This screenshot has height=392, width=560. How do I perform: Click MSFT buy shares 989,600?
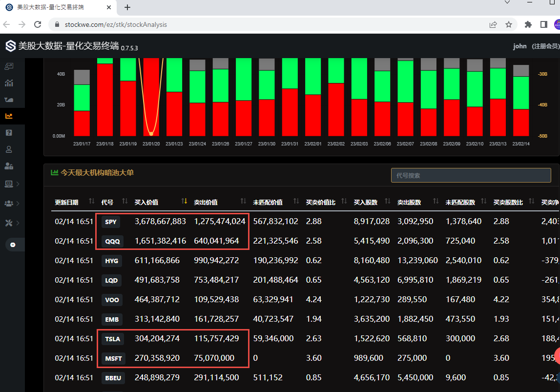click(368, 358)
